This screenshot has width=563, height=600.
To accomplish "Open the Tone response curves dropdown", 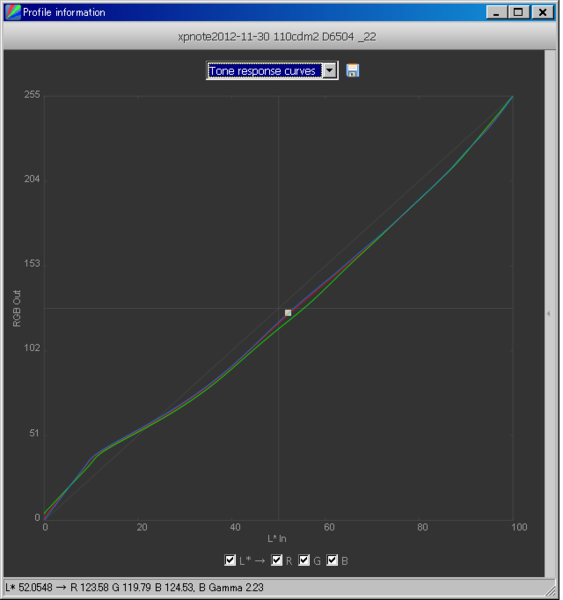I will [273, 71].
